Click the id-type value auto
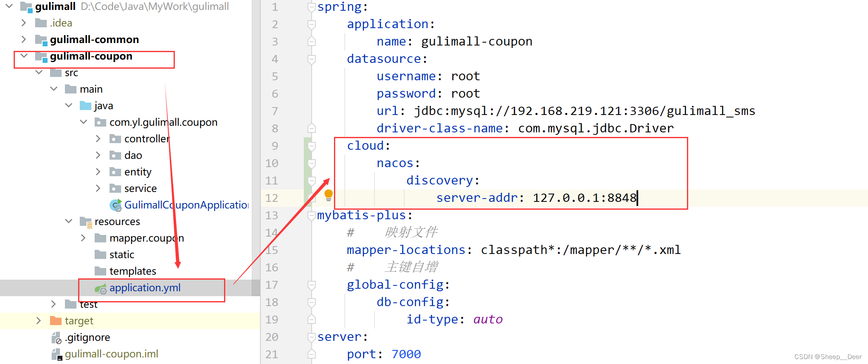868x364 pixels. point(488,319)
